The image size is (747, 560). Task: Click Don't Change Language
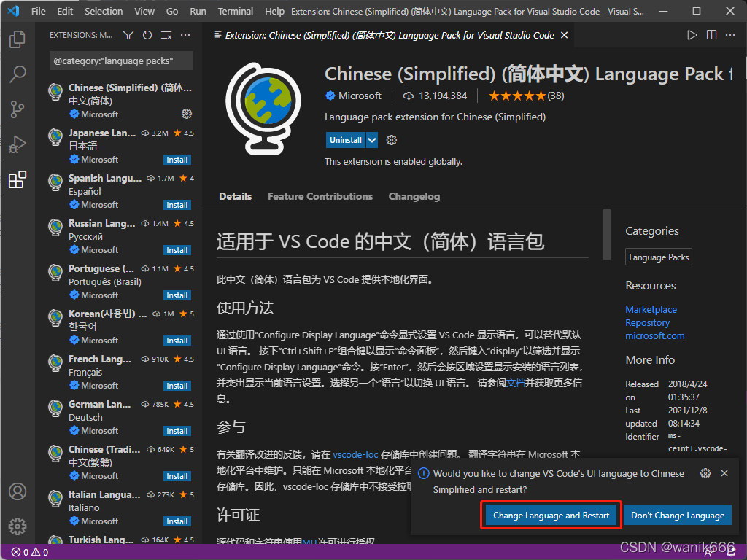point(678,516)
